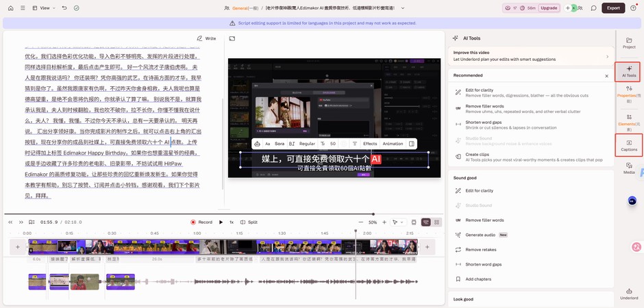The image size is (644, 308).
Task: Select Shorten word gaps under Recommended
Action: (x=531, y=125)
